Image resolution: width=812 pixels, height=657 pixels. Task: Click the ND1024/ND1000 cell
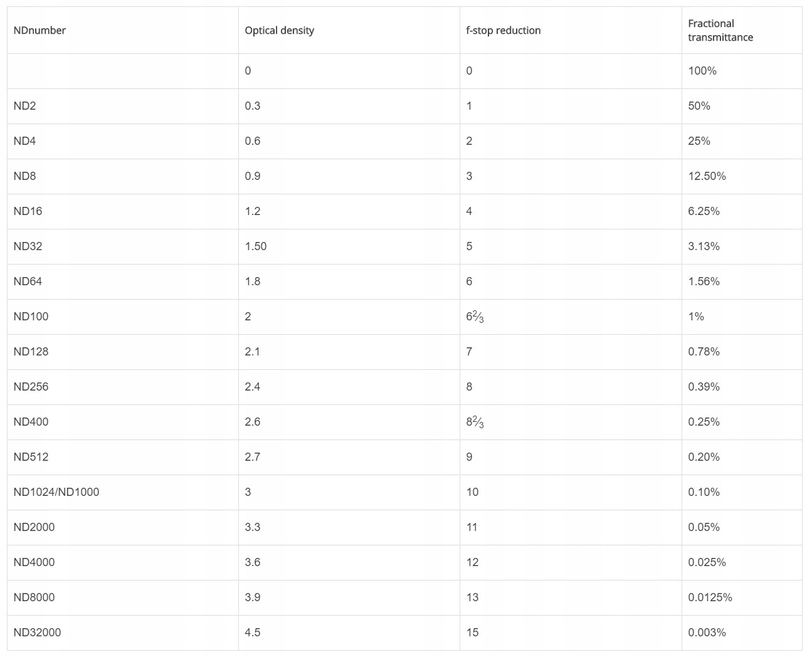(56, 492)
